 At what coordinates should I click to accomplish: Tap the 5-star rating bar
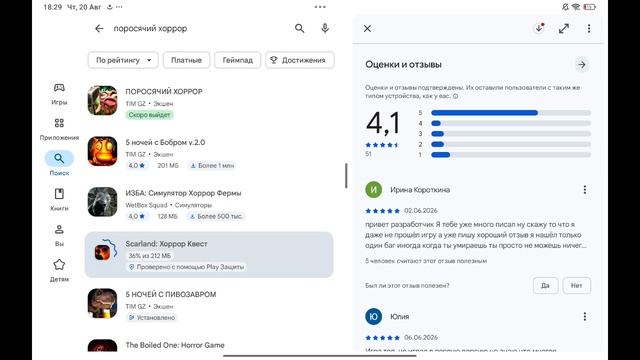click(x=511, y=113)
